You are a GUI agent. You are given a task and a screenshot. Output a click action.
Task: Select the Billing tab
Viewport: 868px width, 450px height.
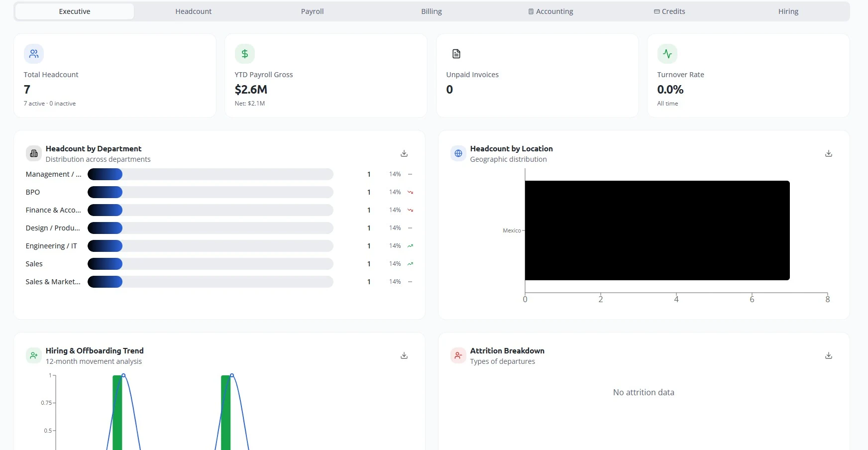[432, 11]
